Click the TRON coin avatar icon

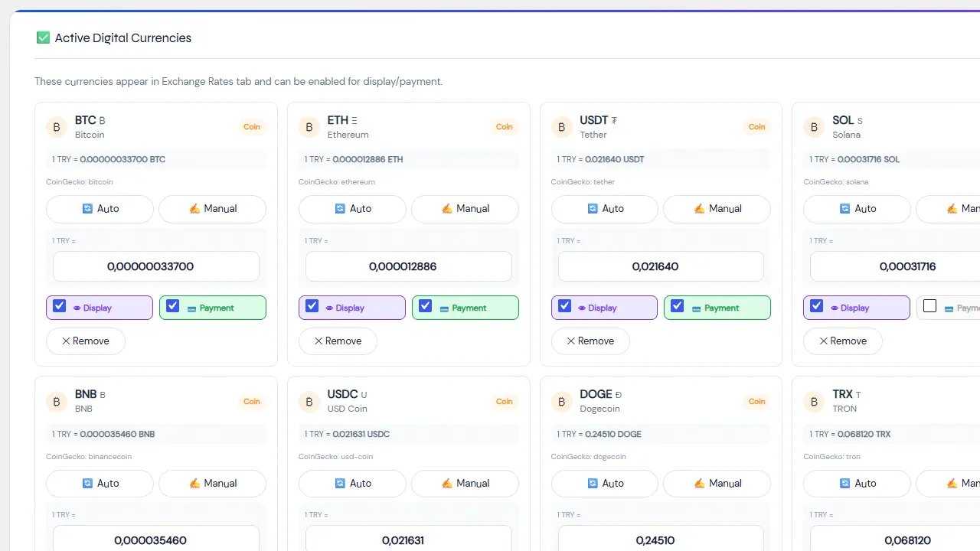pyautogui.click(x=814, y=402)
